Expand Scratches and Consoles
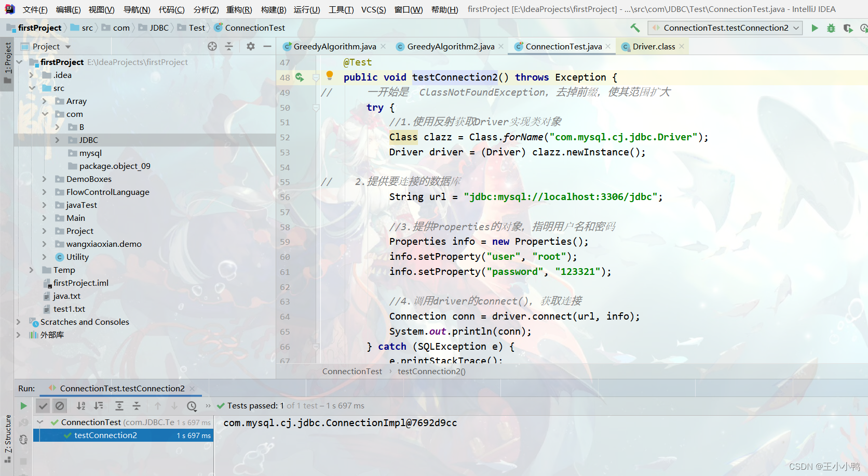This screenshot has height=476, width=868. (19, 322)
